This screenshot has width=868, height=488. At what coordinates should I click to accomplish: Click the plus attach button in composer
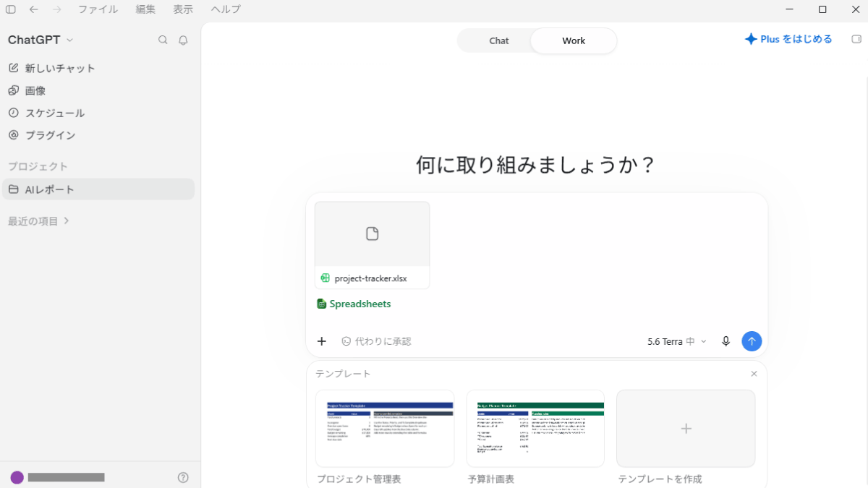322,341
